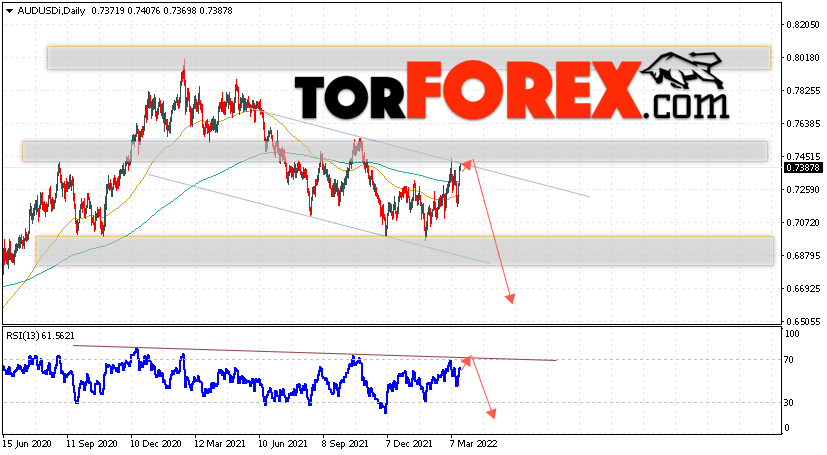The height and width of the screenshot is (455, 827).
Task: Click the current price label 0.73878
Action: tap(803, 168)
